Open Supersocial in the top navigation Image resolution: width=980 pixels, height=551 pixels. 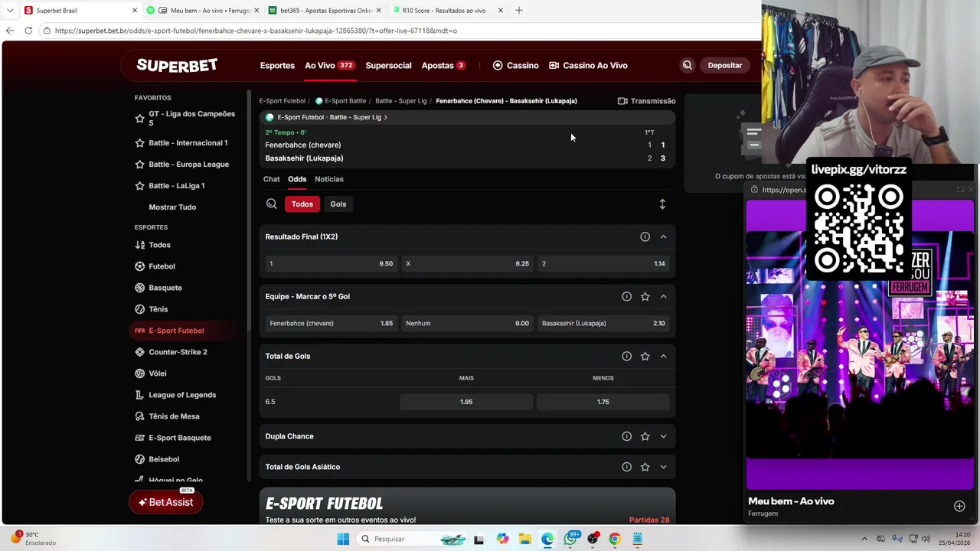click(x=388, y=65)
